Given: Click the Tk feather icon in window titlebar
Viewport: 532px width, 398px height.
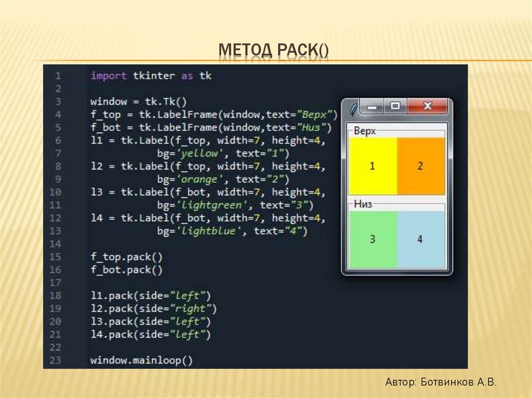Looking at the screenshot, I should pos(353,109).
